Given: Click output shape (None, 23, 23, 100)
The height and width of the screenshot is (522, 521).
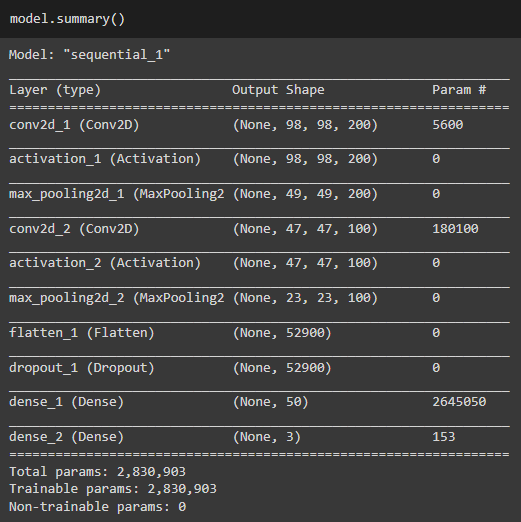Looking at the screenshot, I should click(x=305, y=298).
